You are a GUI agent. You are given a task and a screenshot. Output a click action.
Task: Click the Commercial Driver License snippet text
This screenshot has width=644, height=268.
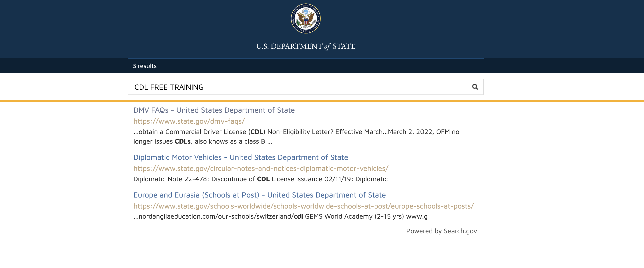point(205,132)
